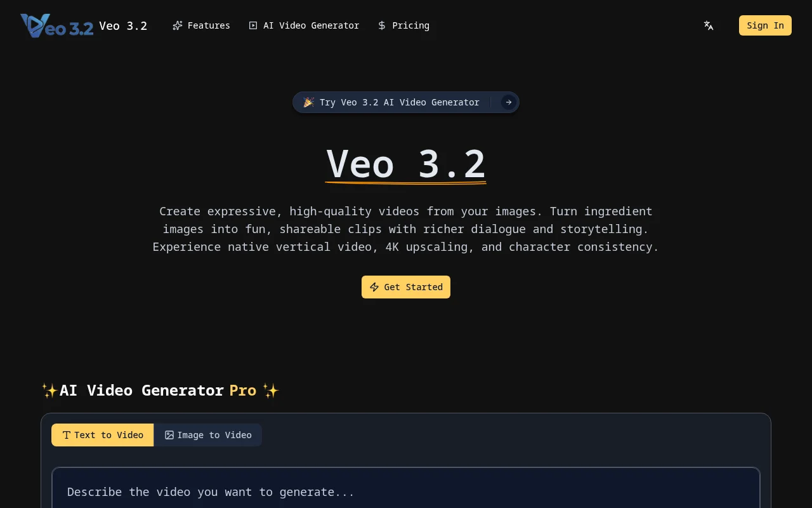Click the lightning icon inside Get Started

[374, 287]
